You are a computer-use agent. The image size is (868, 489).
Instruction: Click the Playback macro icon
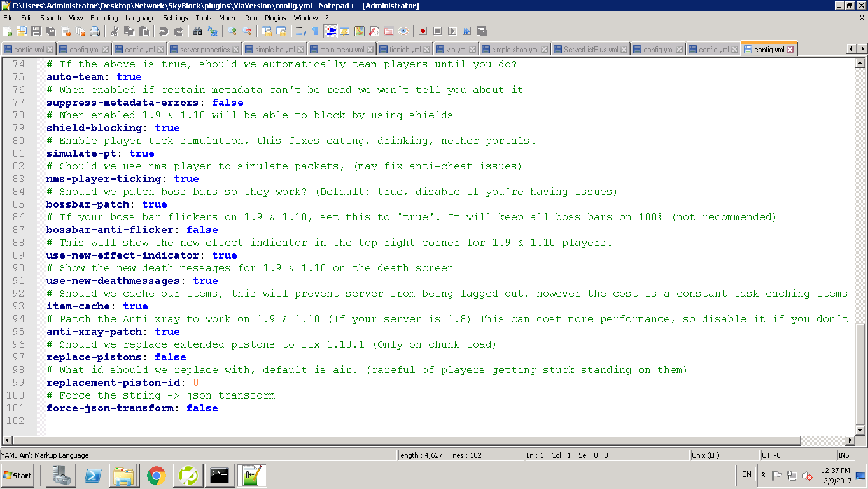[452, 31]
